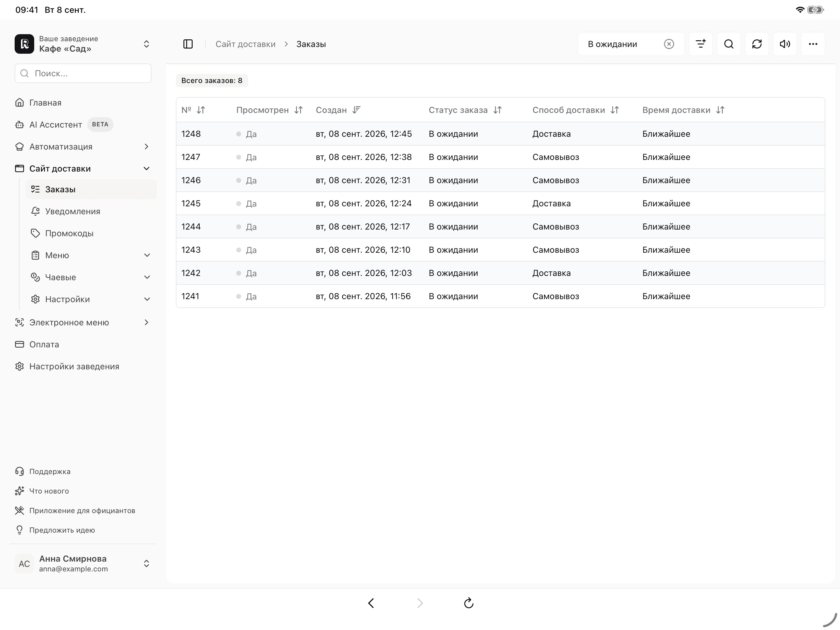Open account menu for Анна Смирнова
The width and height of the screenshot is (840, 630).
pyautogui.click(x=83, y=563)
